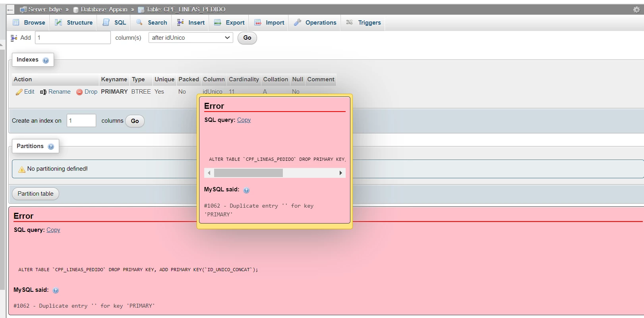Switch to the Structure tab
644x318 pixels.
point(74,23)
